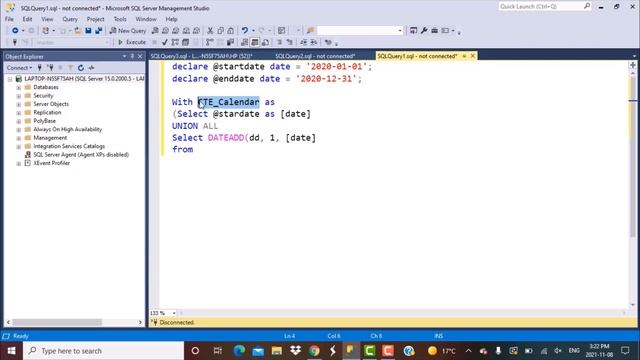640x360 pixels.
Task: Click the Save All icon
Action: click(x=98, y=31)
